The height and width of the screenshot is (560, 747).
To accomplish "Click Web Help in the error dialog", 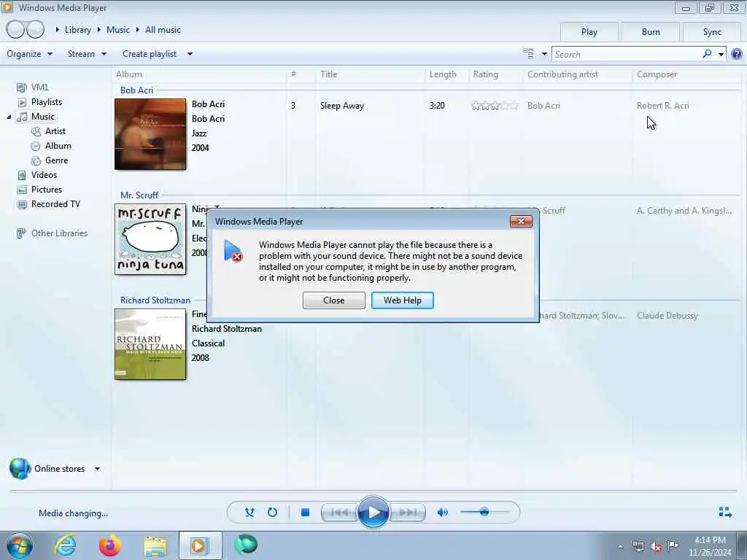I will coord(403,300).
